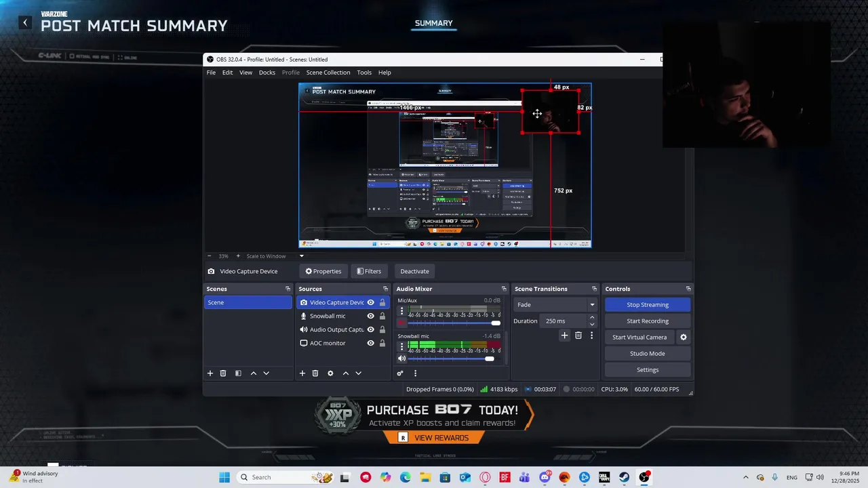Open the Fade transition dropdown
Image resolution: width=868 pixels, height=488 pixels.
555,305
